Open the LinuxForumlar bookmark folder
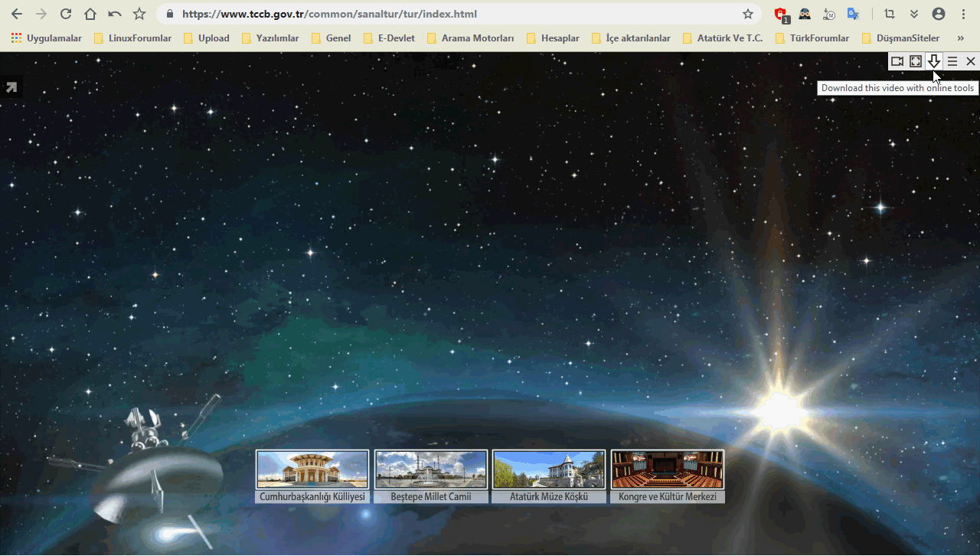 pyautogui.click(x=132, y=38)
